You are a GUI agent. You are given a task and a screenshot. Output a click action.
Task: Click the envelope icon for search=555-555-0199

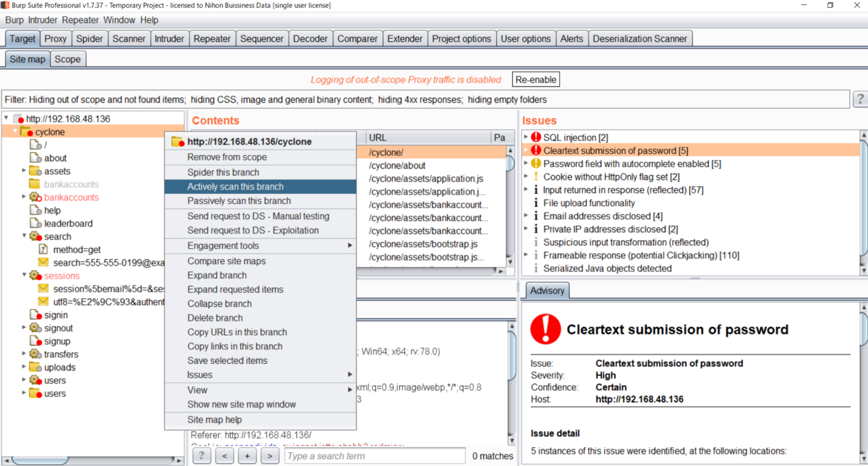coord(43,263)
